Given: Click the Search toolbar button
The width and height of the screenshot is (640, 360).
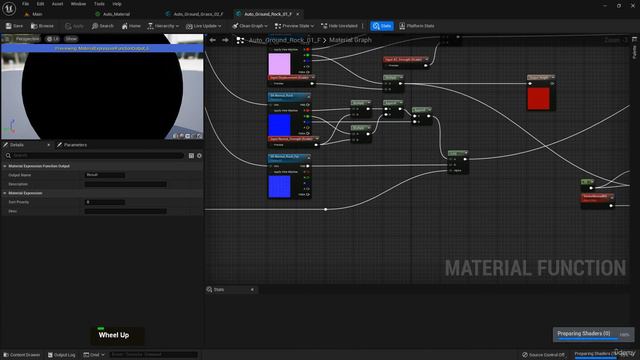Looking at the screenshot, I should pyautogui.click(x=103, y=26).
